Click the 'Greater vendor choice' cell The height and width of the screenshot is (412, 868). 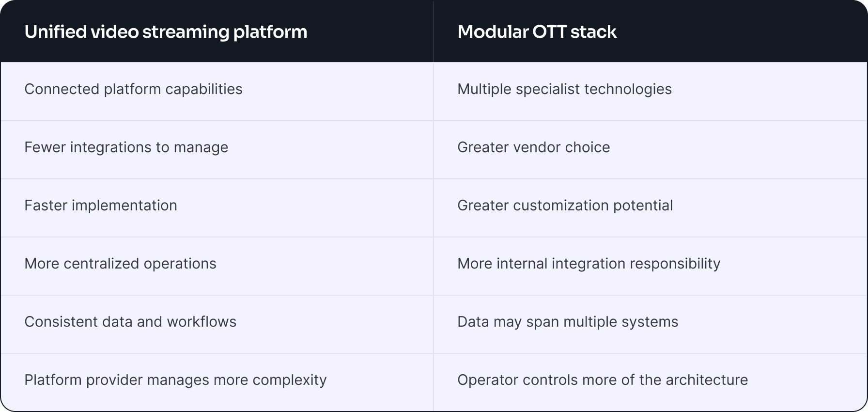tap(651, 150)
